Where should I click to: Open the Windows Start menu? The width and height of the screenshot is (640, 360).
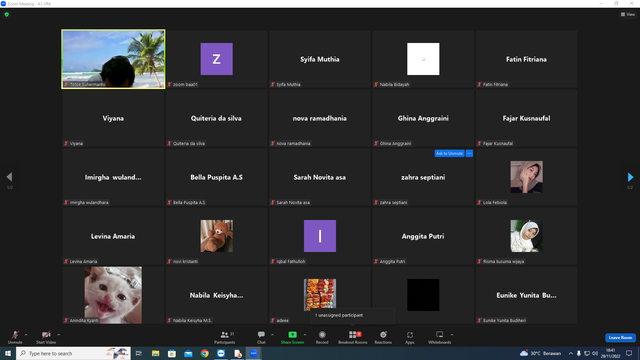tap(8, 353)
